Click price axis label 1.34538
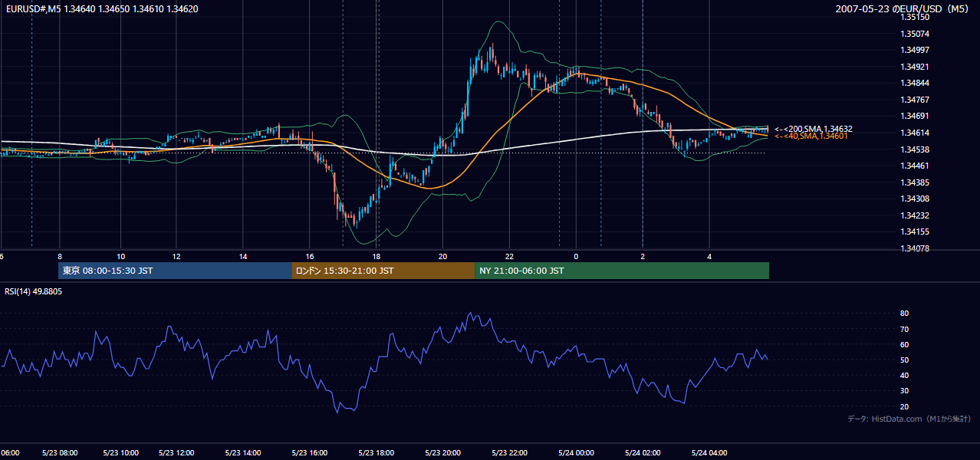Image resolution: width=980 pixels, height=460 pixels. click(915, 149)
